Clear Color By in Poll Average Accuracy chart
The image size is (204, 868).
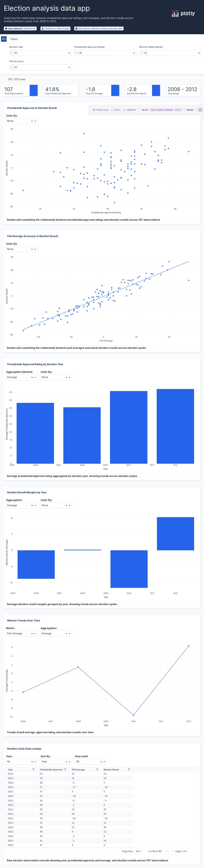32,249
